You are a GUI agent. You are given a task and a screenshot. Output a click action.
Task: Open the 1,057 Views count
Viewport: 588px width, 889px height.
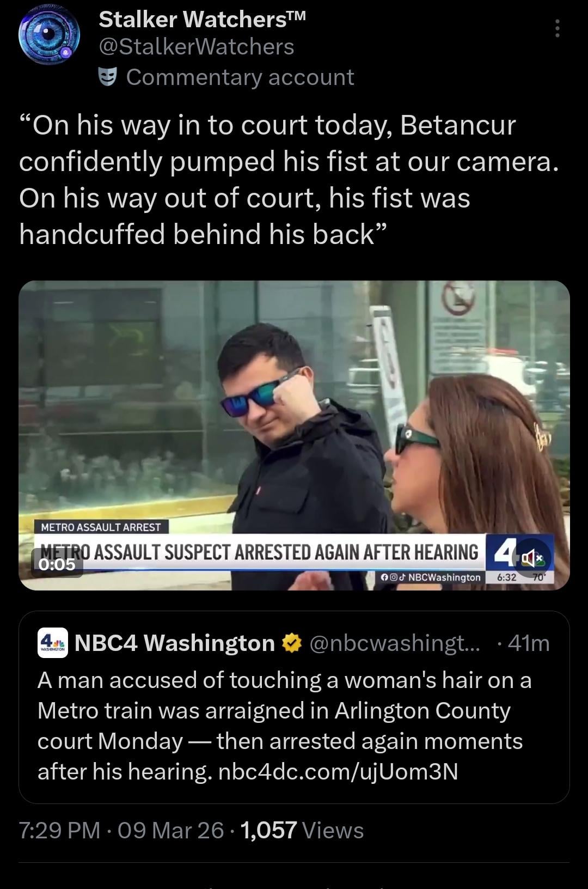(x=302, y=830)
